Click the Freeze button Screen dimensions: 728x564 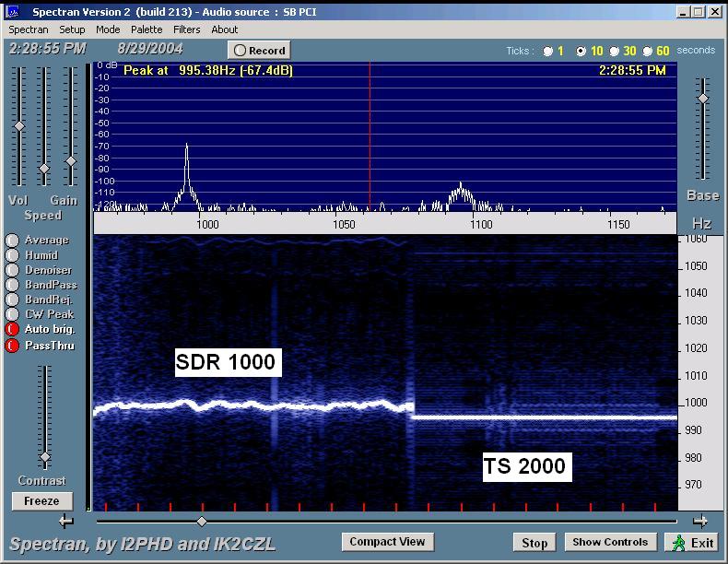41,500
